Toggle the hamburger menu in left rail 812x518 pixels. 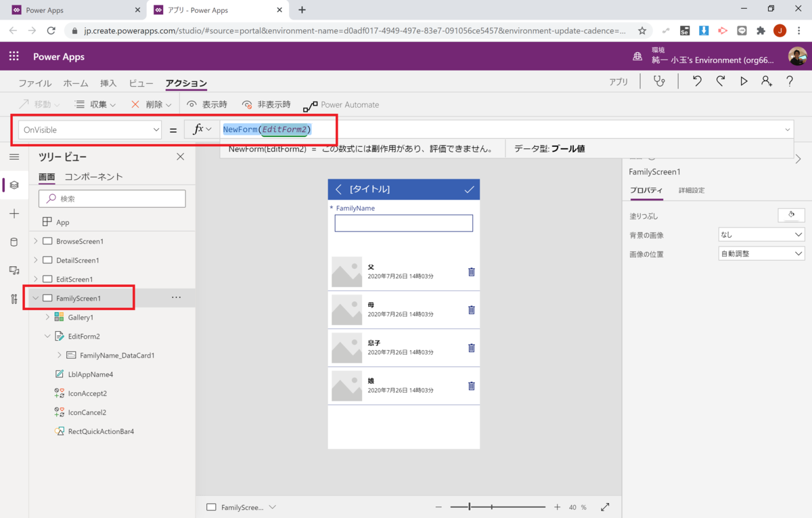tap(14, 156)
